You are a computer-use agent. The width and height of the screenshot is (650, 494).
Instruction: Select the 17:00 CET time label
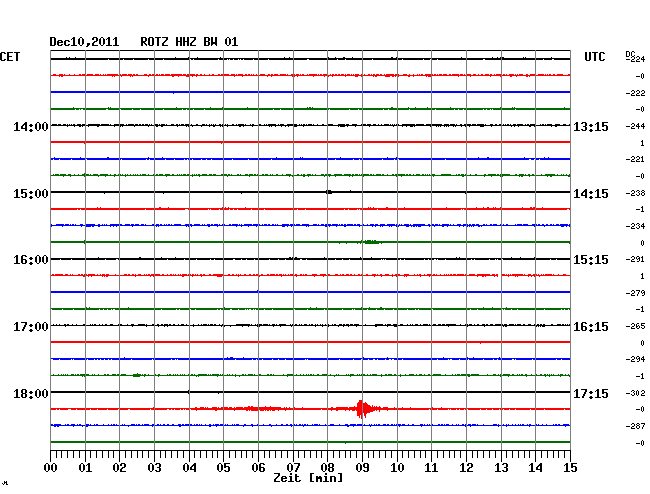pos(31,327)
